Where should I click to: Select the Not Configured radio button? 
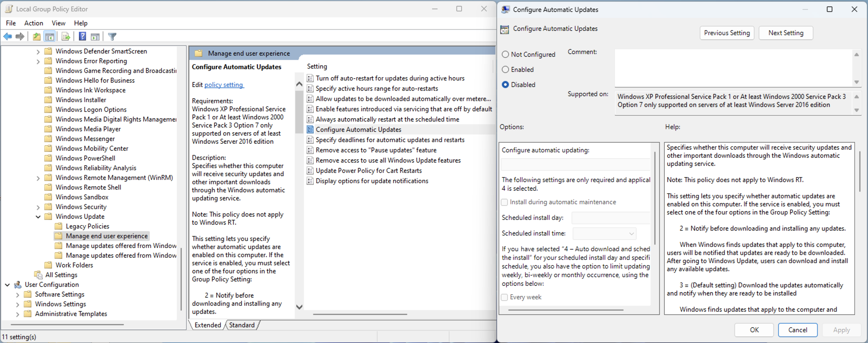pyautogui.click(x=505, y=54)
